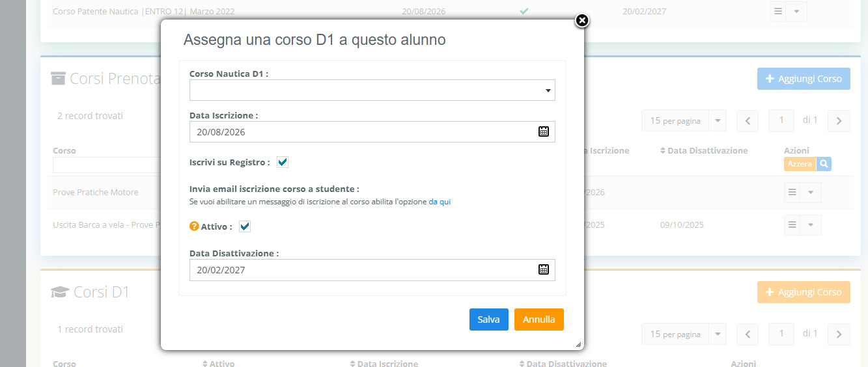Open the Data Iscrizione calendar picker
Screen dimensions: 868x367
544,131
